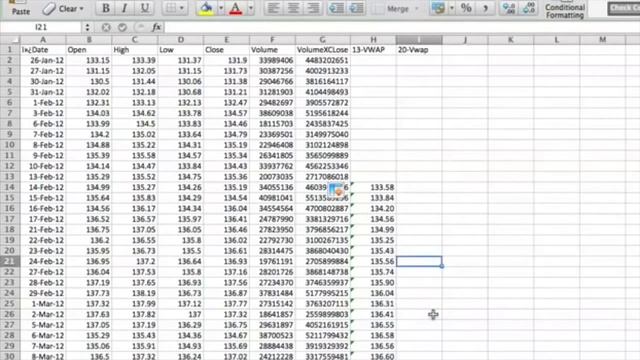
Task: Select cell containing 24-Feb-12
Action: tap(43, 261)
